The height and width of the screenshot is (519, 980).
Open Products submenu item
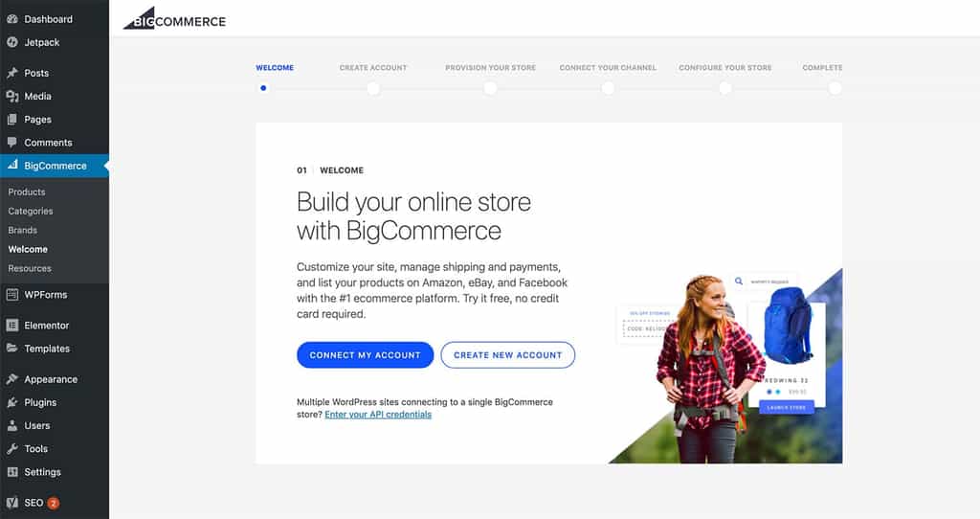(x=26, y=192)
